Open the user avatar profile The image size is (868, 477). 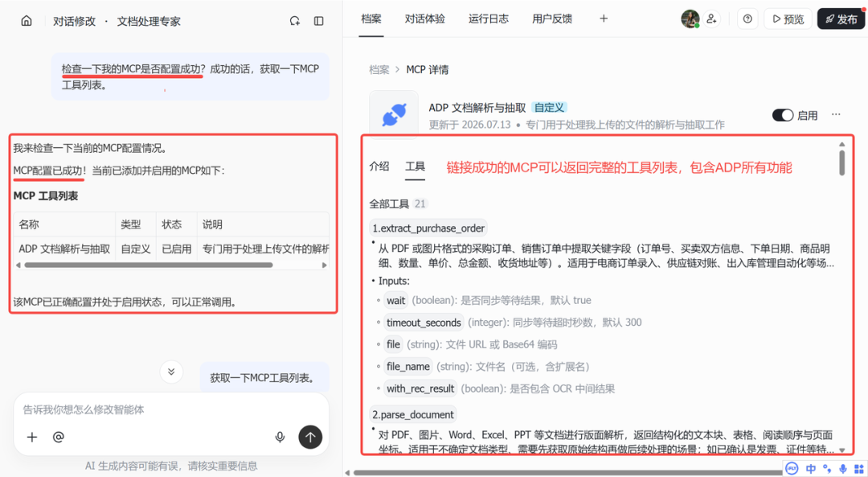(690, 19)
